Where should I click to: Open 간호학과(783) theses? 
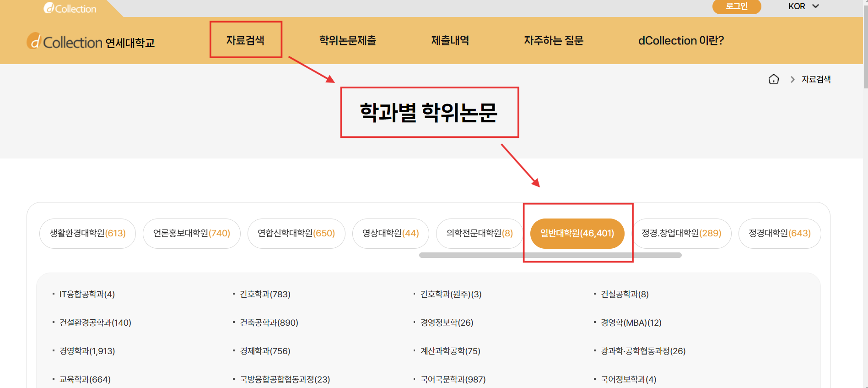click(265, 294)
